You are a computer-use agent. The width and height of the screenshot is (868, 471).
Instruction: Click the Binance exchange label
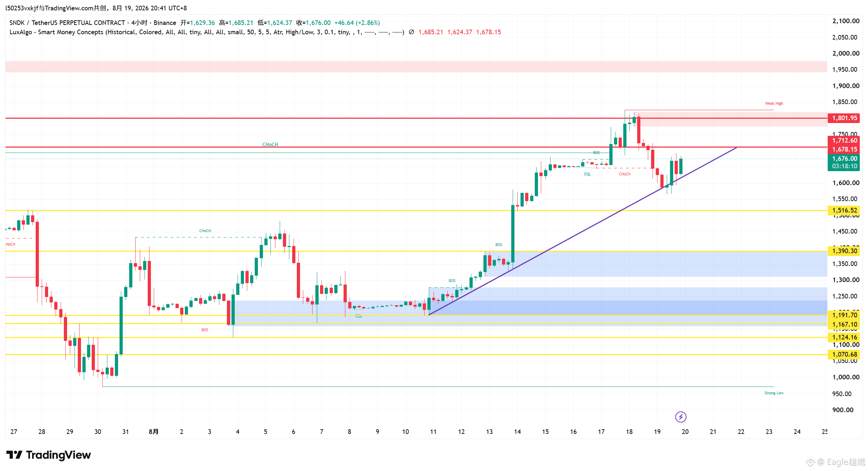(165, 23)
